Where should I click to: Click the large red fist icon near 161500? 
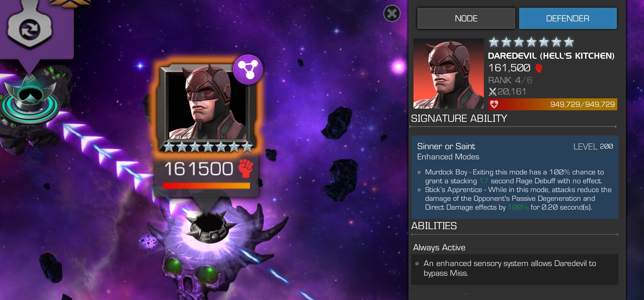[x=246, y=168]
